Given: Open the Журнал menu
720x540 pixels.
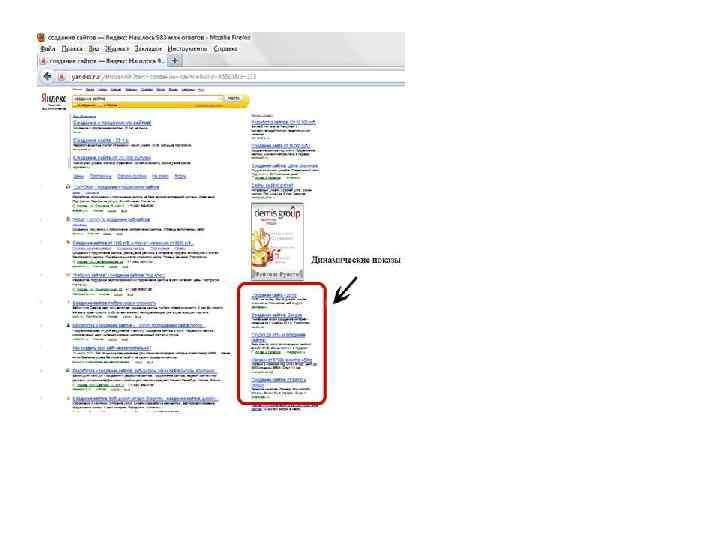Looking at the screenshot, I should pyautogui.click(x=117, y=49).
